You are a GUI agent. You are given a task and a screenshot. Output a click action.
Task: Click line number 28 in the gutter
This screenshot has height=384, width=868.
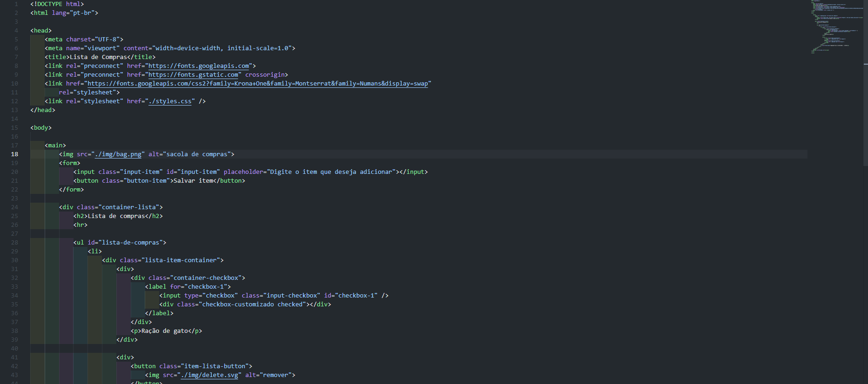tap(14, 243)
